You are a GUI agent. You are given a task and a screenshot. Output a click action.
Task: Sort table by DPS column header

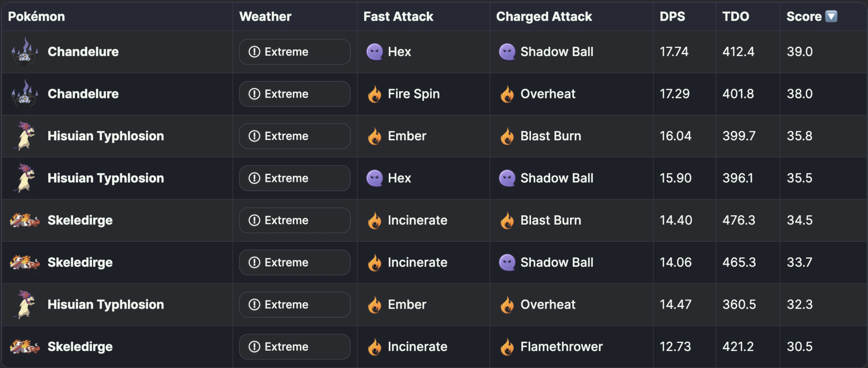672,17
